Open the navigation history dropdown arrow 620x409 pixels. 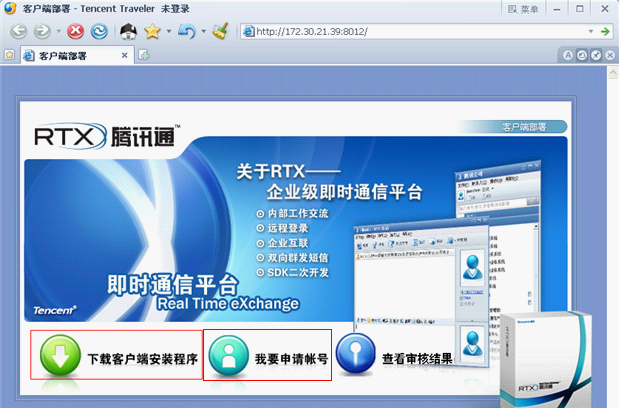[x=59, y=31]
